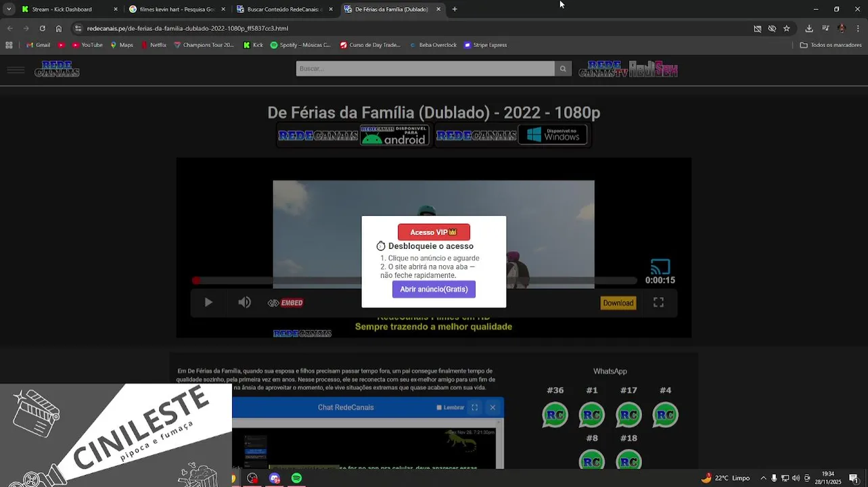The width and height of the screenshot is (868, 487).
Task: Open the tab search dropdown arrow
Action: coord(9,9)
